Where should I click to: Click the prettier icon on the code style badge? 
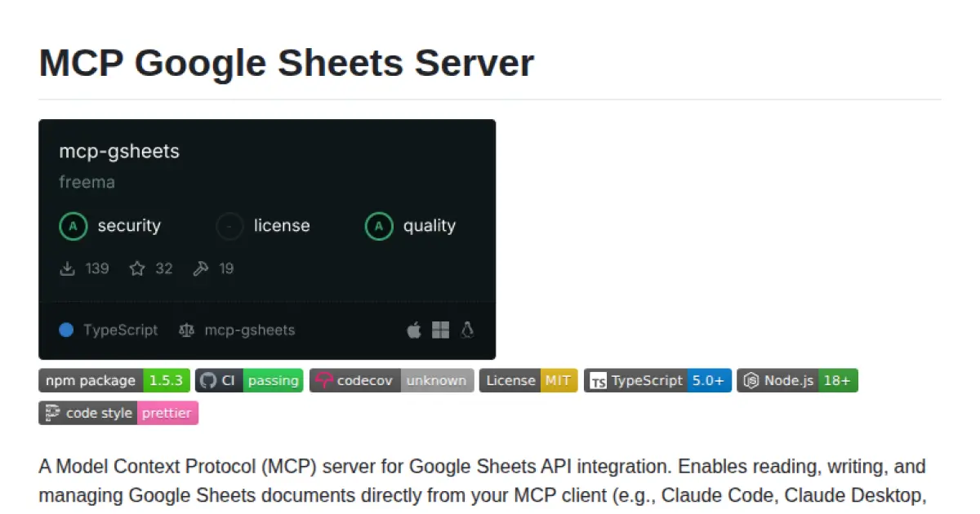[51, 413]
